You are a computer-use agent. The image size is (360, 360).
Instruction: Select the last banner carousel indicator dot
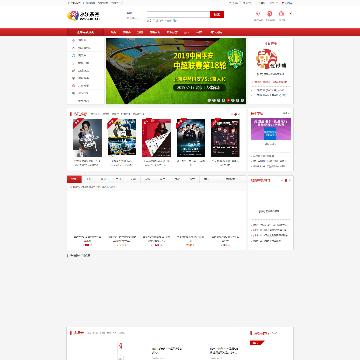[x=242, y=100]
